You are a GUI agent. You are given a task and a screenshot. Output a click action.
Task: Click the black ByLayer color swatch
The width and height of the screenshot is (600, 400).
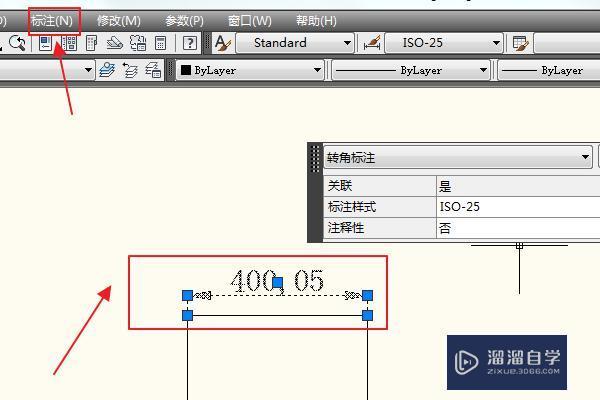point(186,70)
